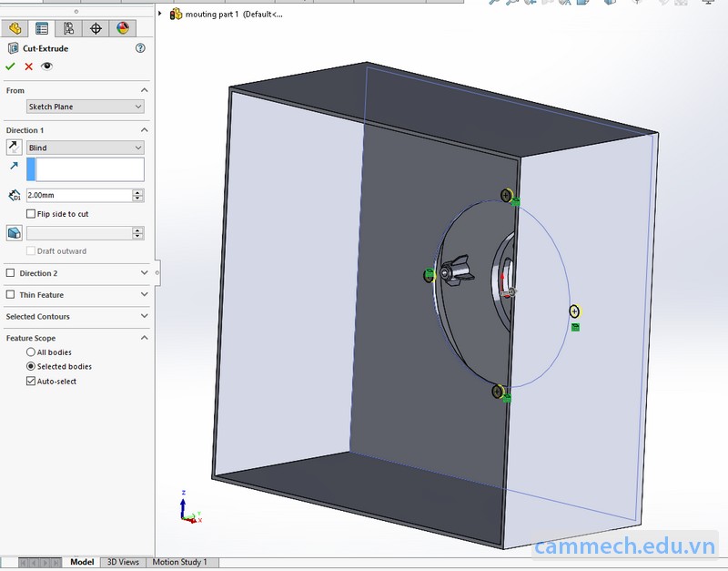The width and height of the screenshot is (728, 571).
Task: Increase depth using the 2.00mm stepper arrow
Action: [x=137, y=191]
